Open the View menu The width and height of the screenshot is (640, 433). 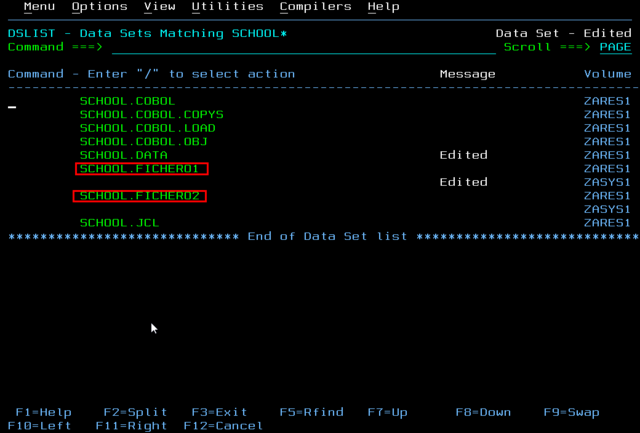[x=160, y=7]
